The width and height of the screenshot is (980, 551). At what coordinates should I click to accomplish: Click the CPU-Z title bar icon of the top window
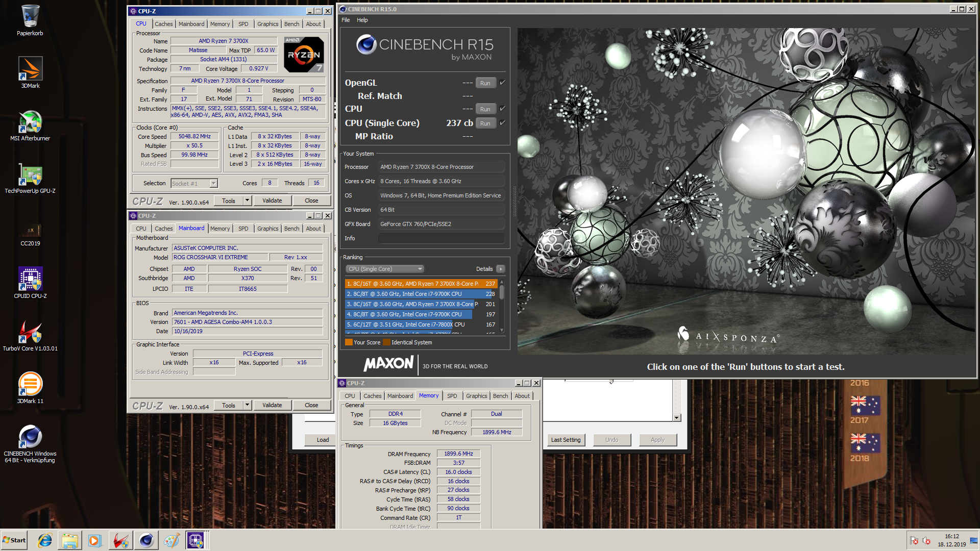[x=133, y=11]
